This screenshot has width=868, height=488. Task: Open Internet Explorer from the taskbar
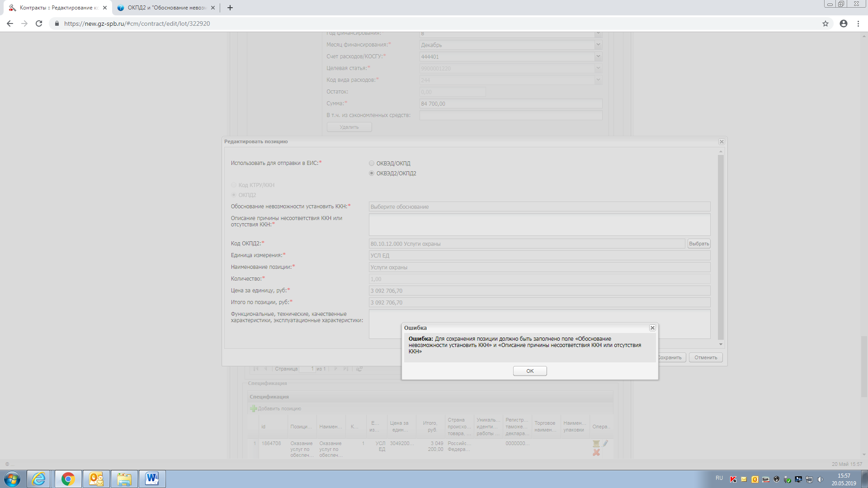click(39, 479)
